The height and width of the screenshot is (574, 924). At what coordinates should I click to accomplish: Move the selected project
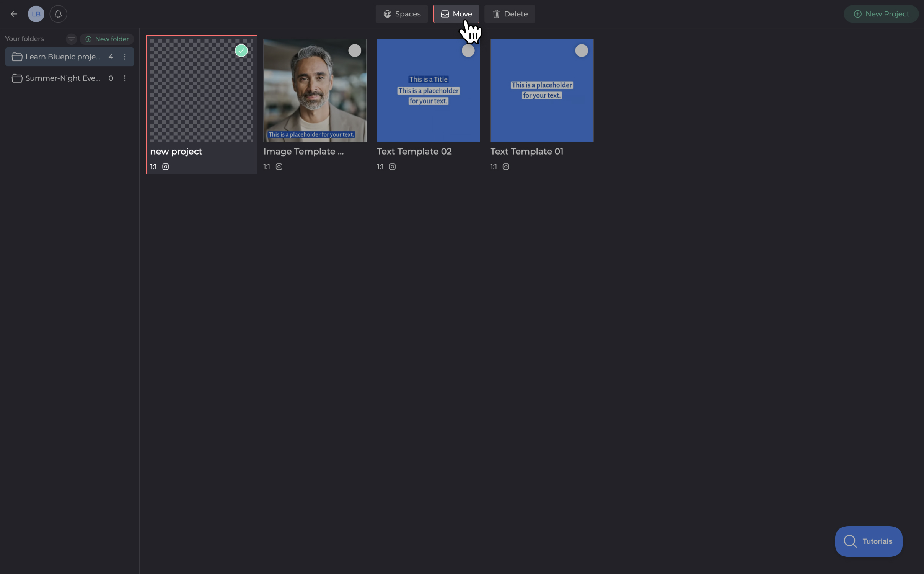[x=456, y=14]
